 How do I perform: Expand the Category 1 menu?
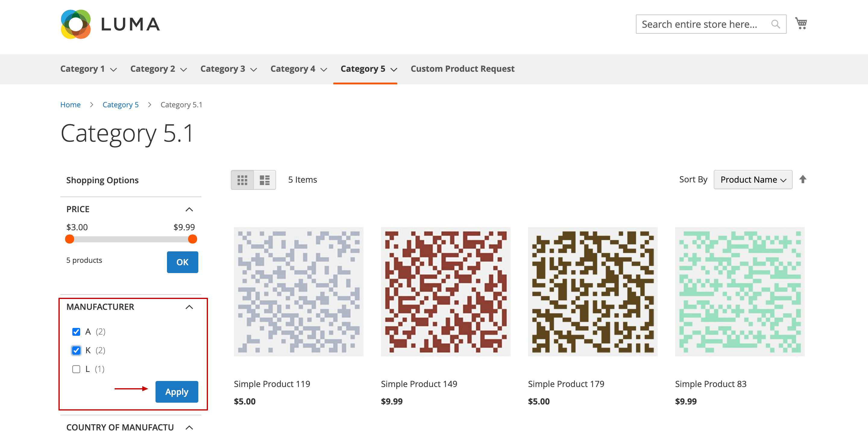pyautogui.click(x=88, y=69)
